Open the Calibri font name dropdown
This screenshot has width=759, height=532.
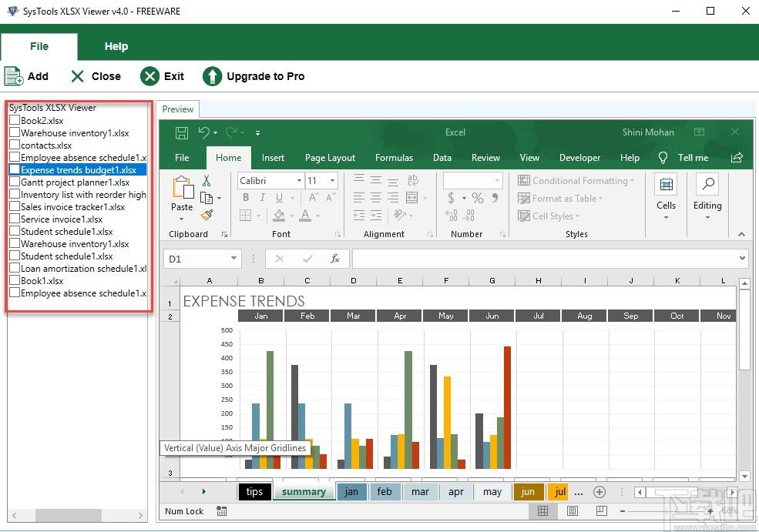pyautogui.click(x=299, y=180)
